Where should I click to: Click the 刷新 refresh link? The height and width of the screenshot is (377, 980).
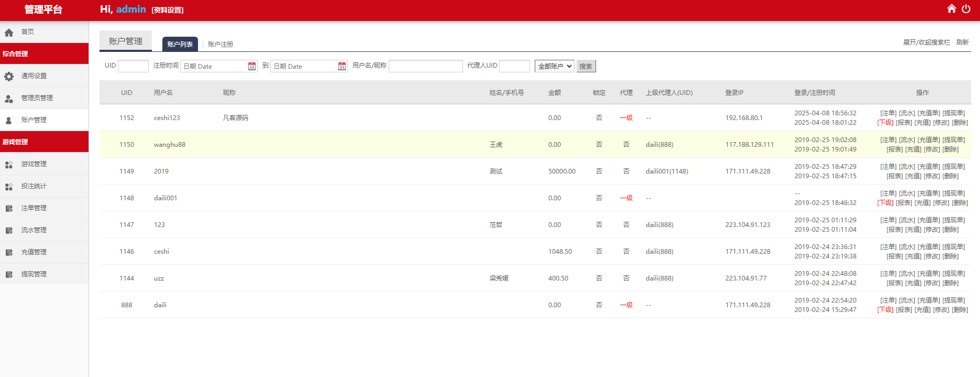[x=962, y=42]
